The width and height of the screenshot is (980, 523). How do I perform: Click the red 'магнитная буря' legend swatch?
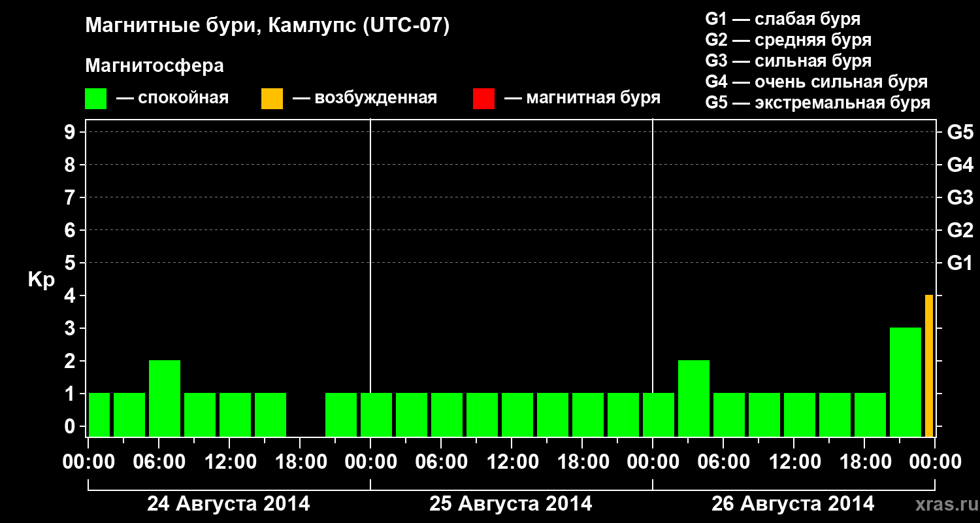(483, 99)
